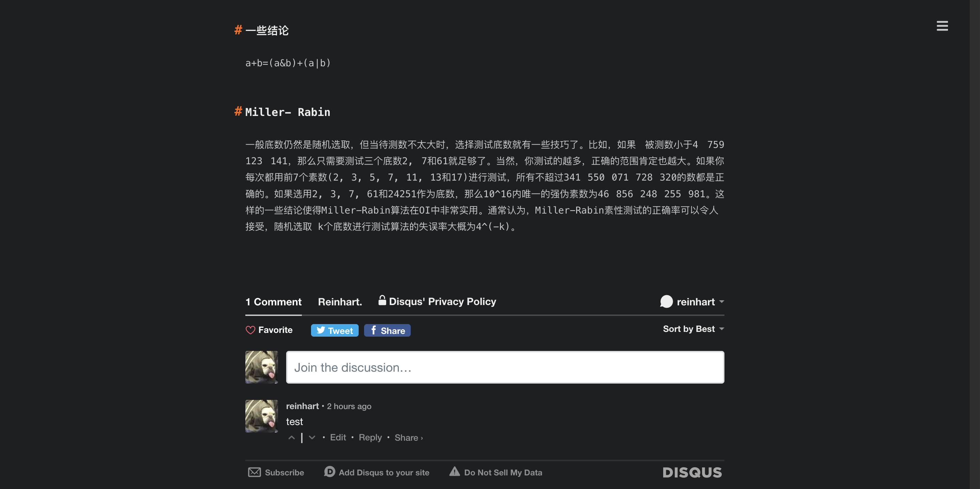This screenshot has height=489, width=980.
Task: Click the Subscribe envelope icon
Action: (255, 472)
